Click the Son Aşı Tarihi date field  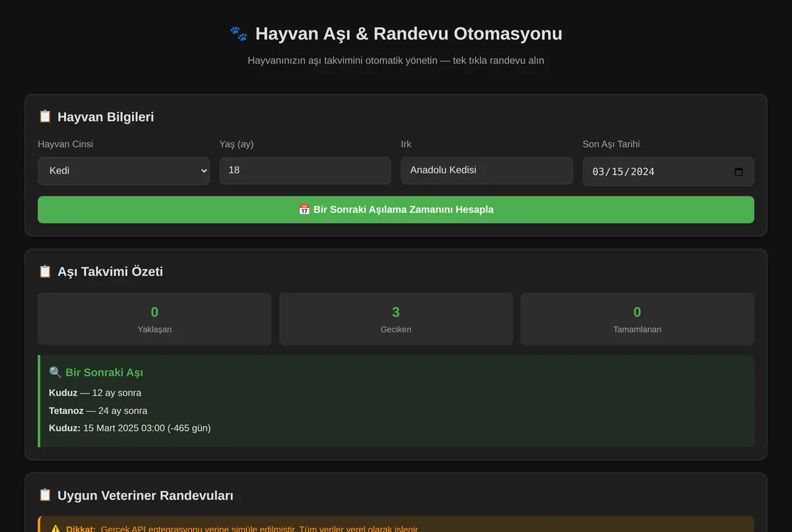[x=668, y=172]
